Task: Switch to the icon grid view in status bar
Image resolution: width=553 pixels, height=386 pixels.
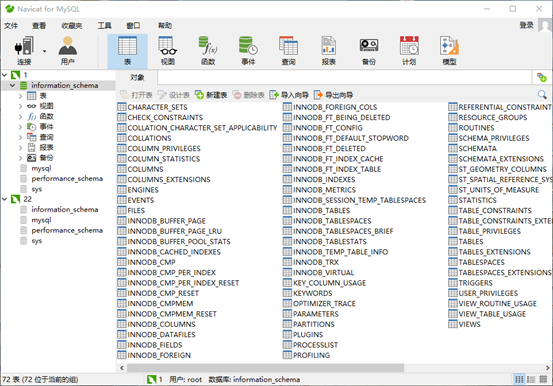Action: click(x=519, y=379)
